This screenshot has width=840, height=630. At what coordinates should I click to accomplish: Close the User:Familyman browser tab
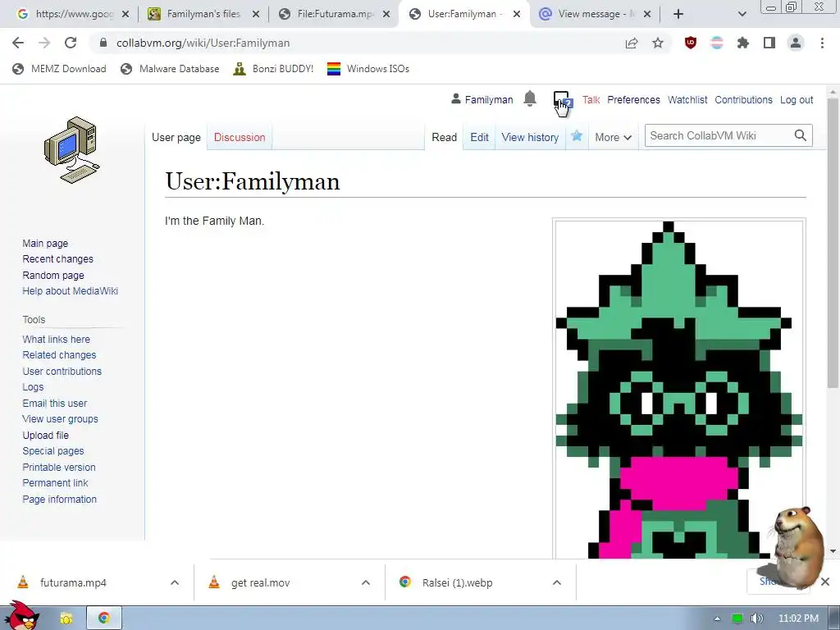[x=517, y=15]
